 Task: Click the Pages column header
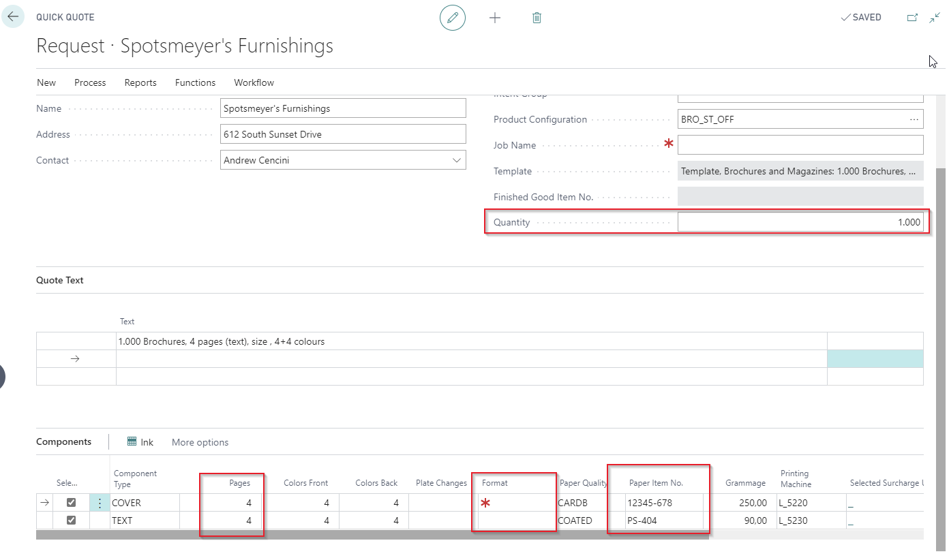239,483
